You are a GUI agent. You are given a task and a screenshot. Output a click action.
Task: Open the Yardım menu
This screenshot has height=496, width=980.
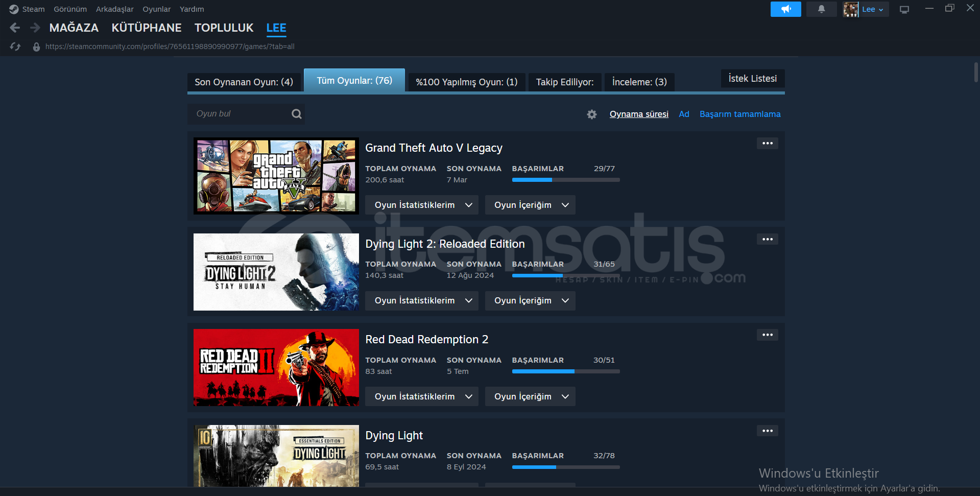(192, 9)
